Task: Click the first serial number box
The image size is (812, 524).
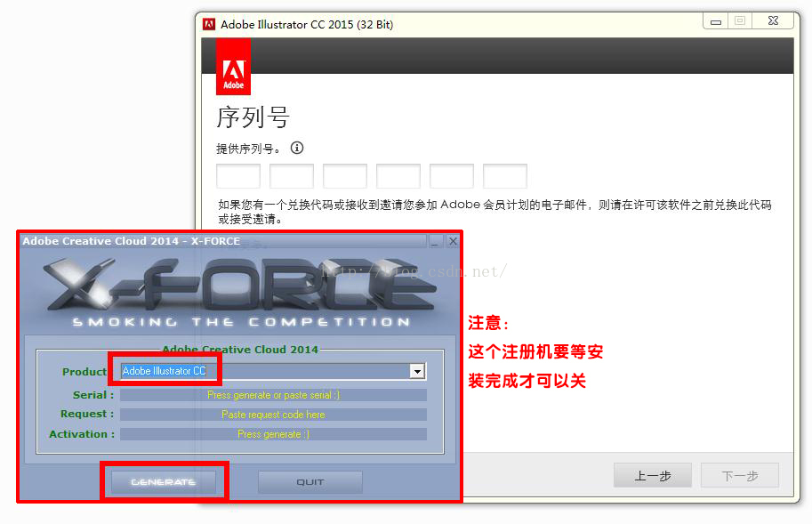Action: tap(238, 176)
